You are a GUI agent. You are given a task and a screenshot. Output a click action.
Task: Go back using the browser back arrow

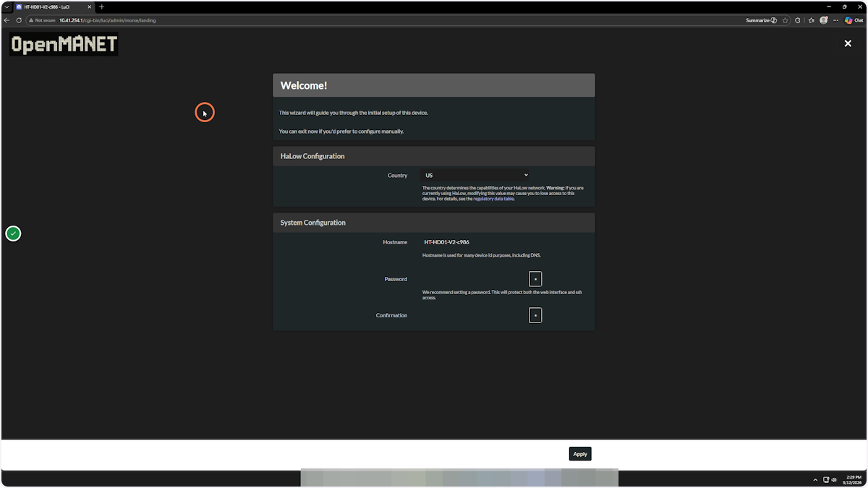click(x=7, y=20)
